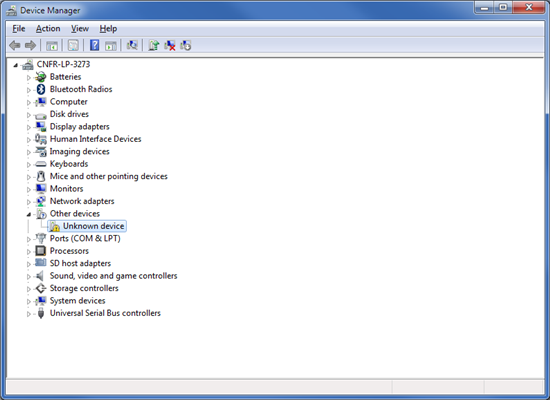
Task: Open the Action menu
Action: click(x=48, y=29)
